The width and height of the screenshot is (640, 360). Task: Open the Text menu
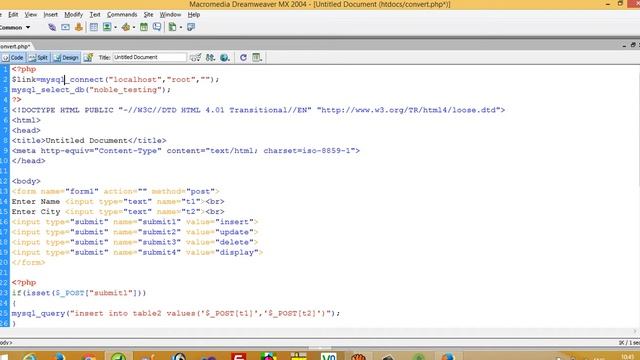pos(95,15)
